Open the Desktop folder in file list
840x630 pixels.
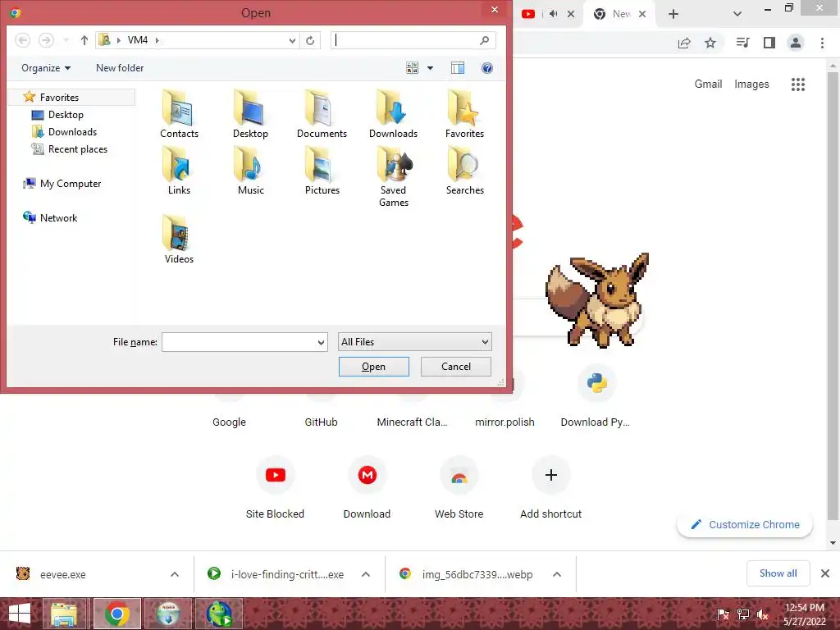[250, 114]
